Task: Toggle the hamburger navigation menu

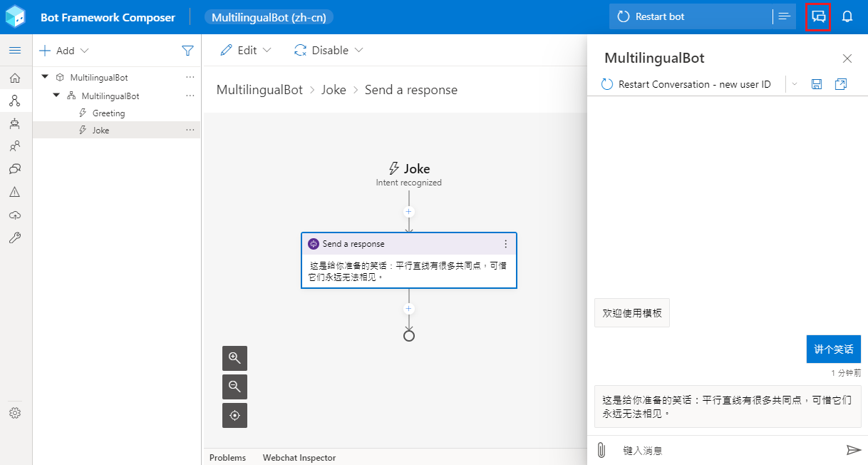Action: [15, 51]
